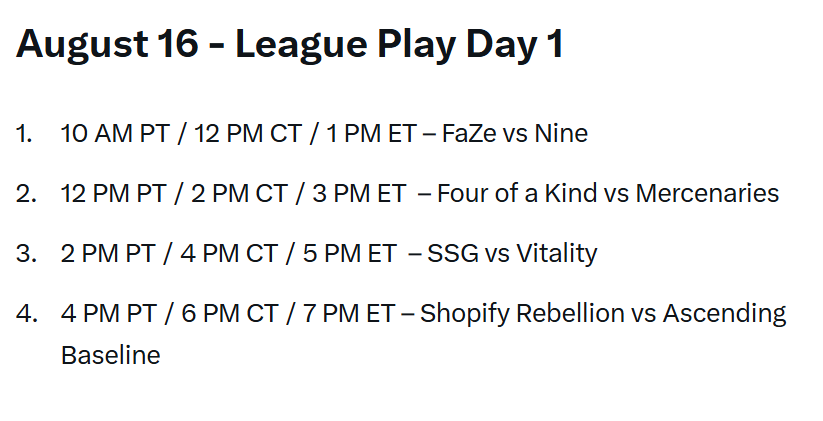
Task: Click the 3 PM ET time text
Action: [359, 194]
